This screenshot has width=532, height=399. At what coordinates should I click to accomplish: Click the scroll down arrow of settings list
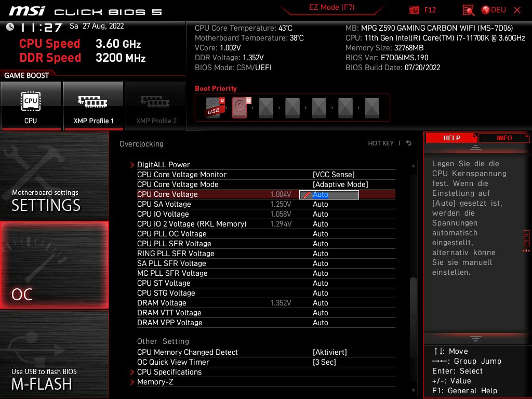(413, 391)
